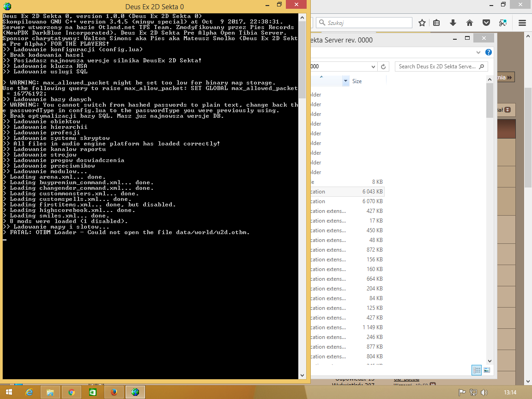Screen dimensions: 532x399
Task: Click the Windows Start button
Action: tap(9, 392)
